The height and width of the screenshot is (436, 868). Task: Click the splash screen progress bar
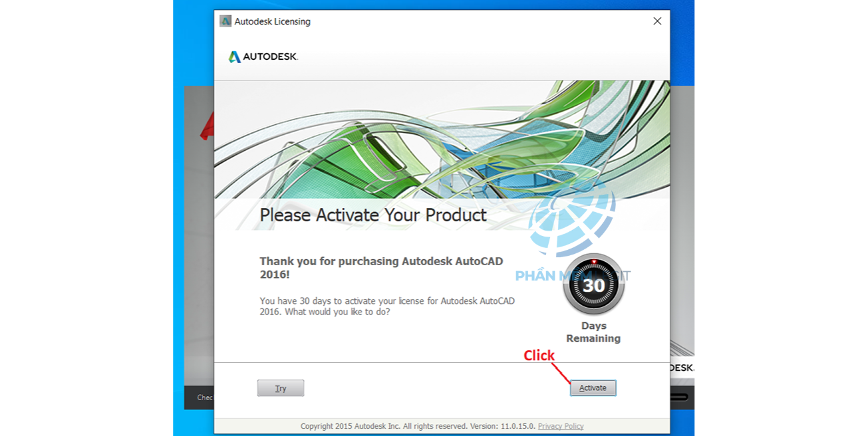[x=678, y=397]
